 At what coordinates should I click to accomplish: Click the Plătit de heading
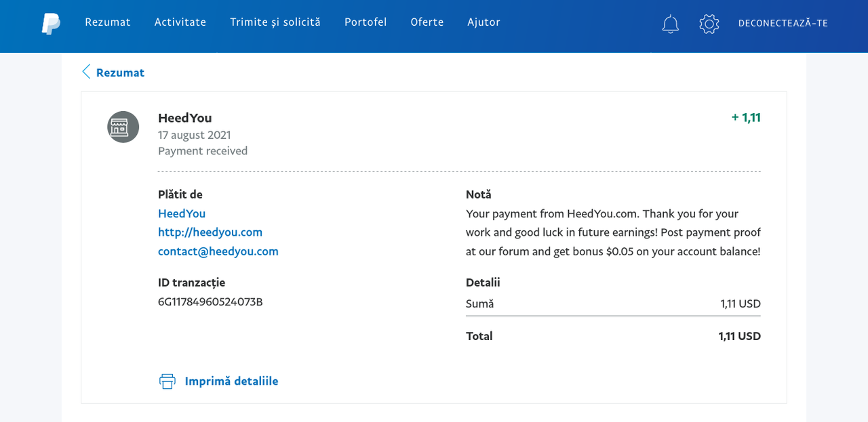[x=180, y=194]
